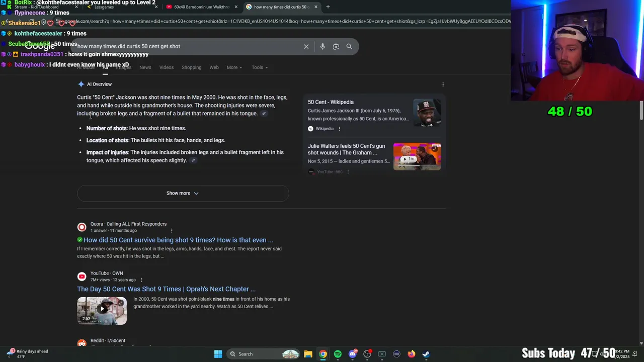Screen dimensions: 644x362
Task: Click the 'Quora · Calling ALL First Responders' source name
Action: coord(128,224)
